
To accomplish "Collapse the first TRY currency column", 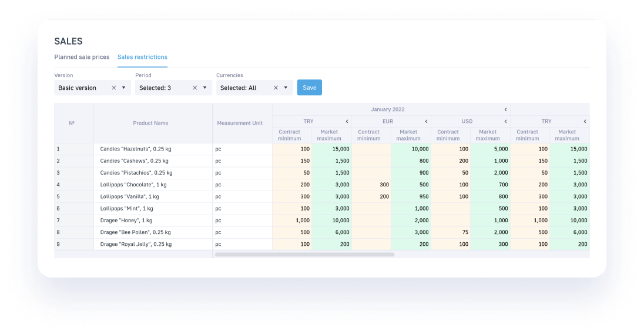I will [347, 121].
